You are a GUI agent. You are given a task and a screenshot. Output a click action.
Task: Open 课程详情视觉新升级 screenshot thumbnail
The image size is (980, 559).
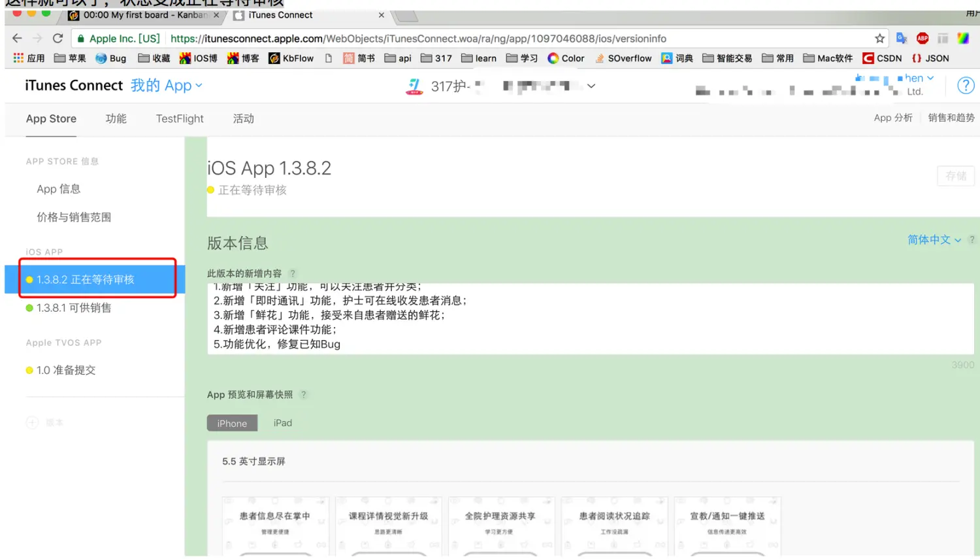[x=388, y=526]
